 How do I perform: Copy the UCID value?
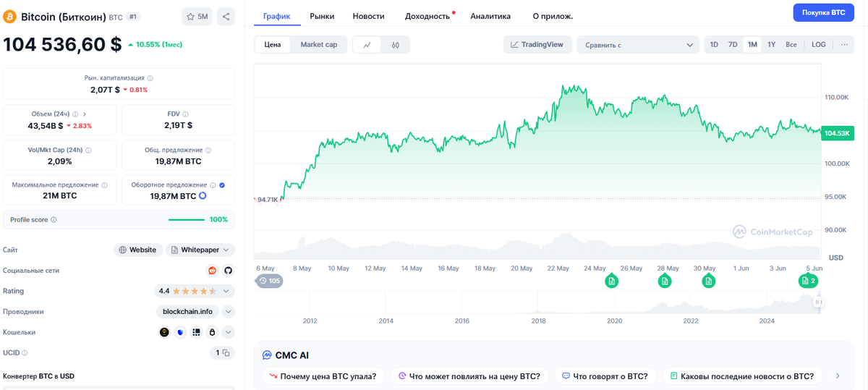click(x=226, y=353)
